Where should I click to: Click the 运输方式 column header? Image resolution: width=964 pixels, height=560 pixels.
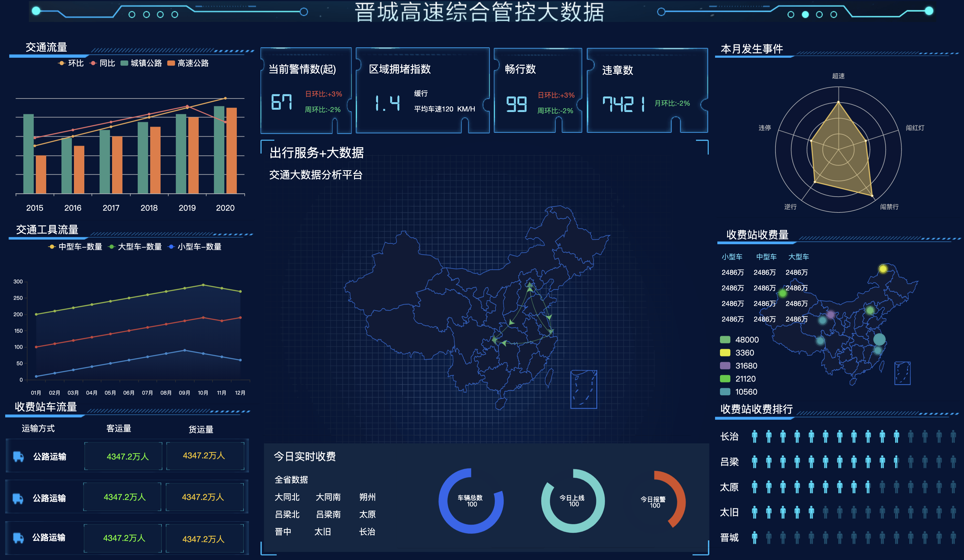coord(38,428)
